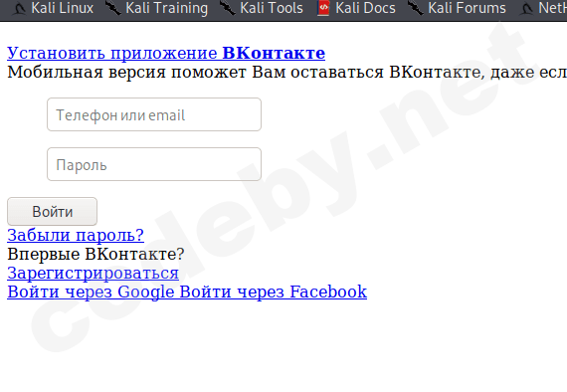Image resolution: width=567 pixels, height=392 pixels.
Task: Open the Kali Linux bookmark
Action: click(53, 8)
